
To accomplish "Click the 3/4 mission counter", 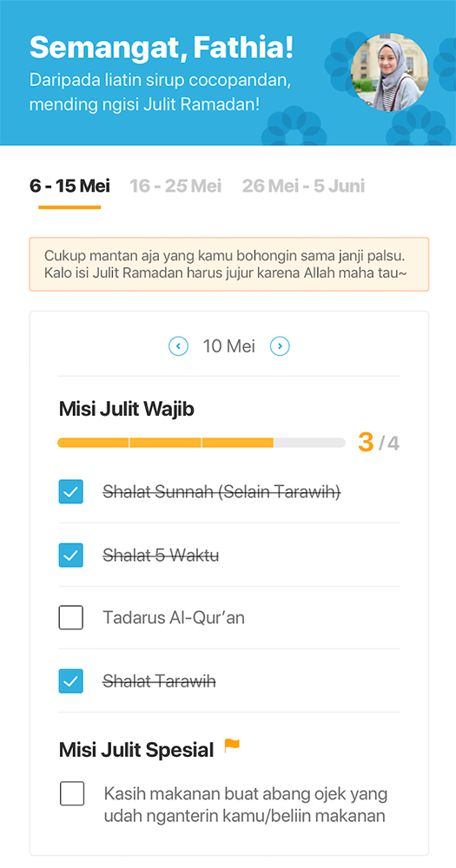I will [x=379, y=443].
